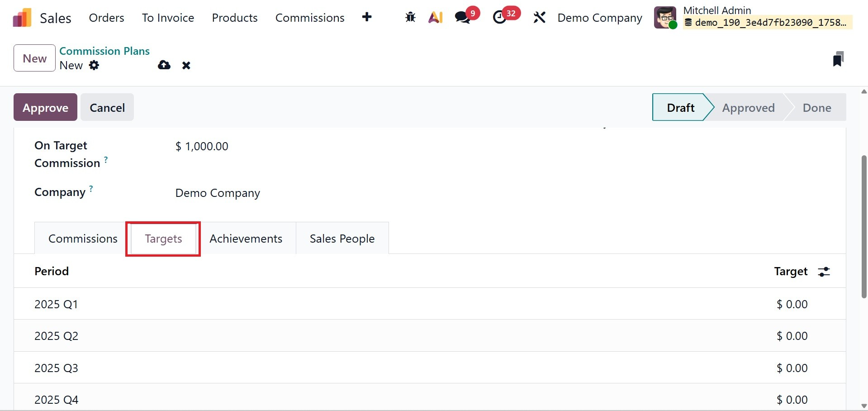This screenshot has width=868, height=411.
Task: Open the debug bug icon menu
Action: (410, 18)
